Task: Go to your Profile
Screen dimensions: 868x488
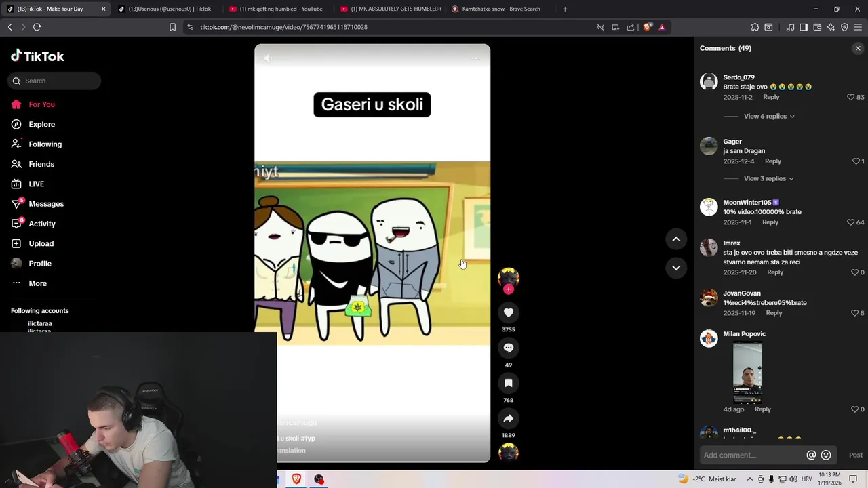Action: point(40,264)
